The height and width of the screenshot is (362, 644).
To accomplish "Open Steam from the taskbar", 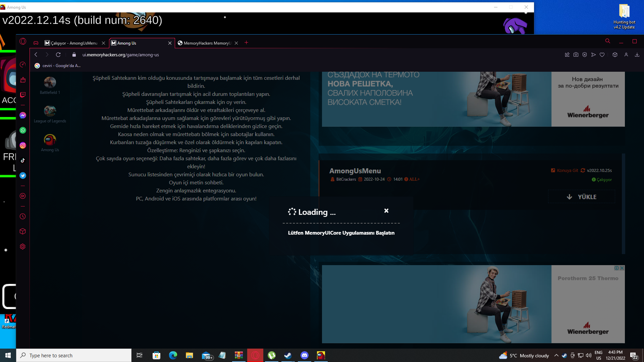I will click(288, 355).
